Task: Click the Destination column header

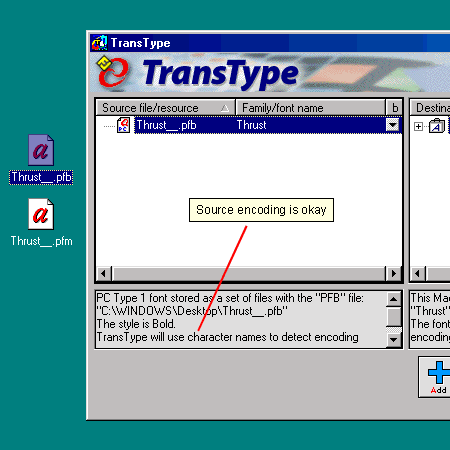Action: pos(430,108)
